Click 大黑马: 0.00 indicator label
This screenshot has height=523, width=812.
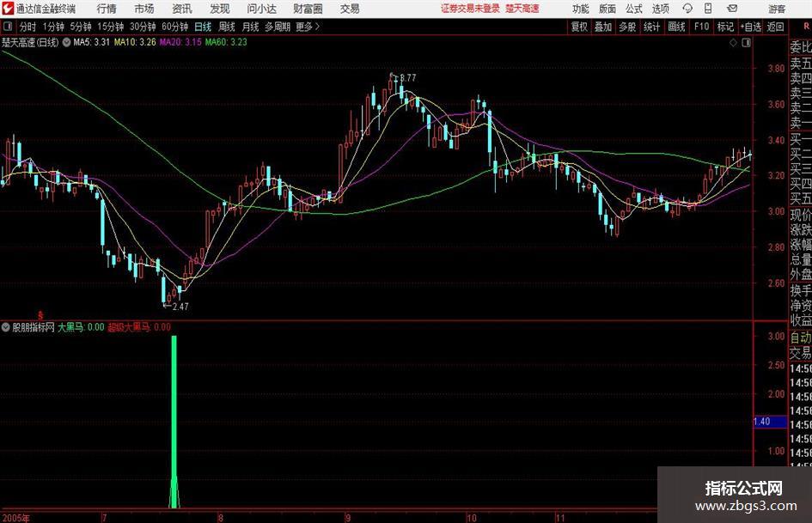(81, 326)
